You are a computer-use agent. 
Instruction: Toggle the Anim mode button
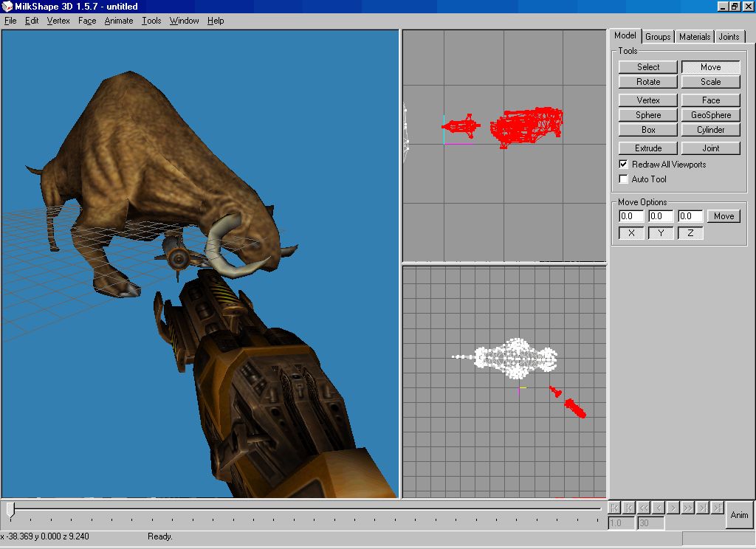point(739,515)
